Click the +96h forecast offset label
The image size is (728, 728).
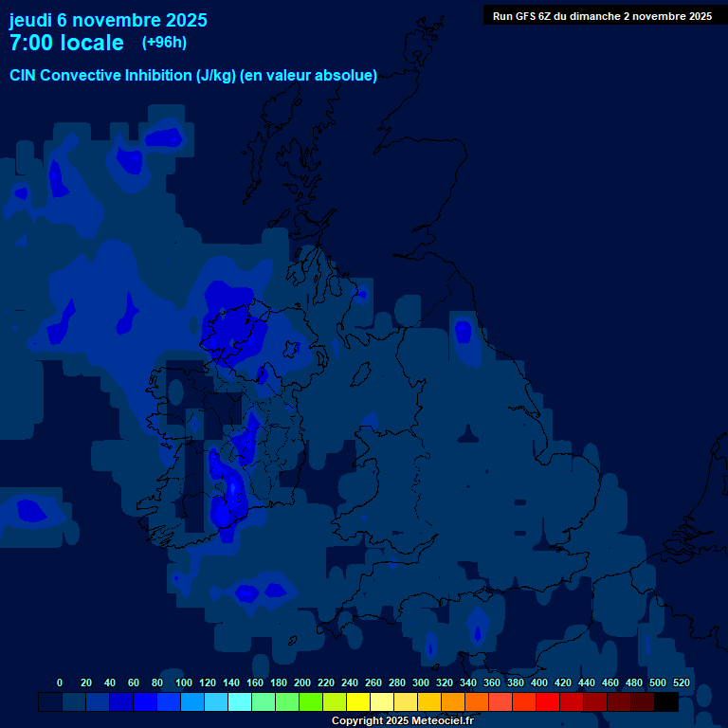coord(164,43)
